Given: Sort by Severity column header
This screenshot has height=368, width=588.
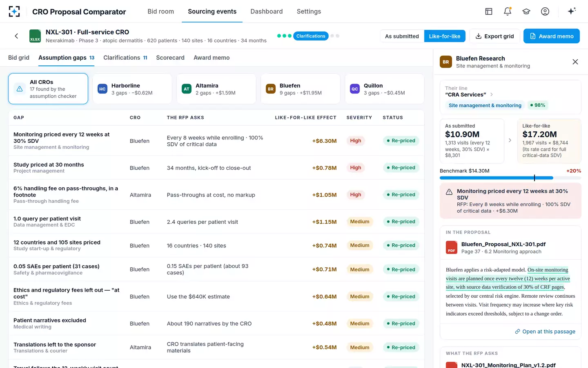Looking at the screenshot, I should pos(359,117).
